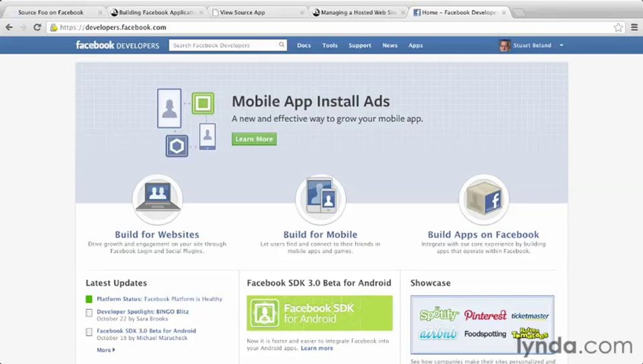Open Platform Status link
The height and width of the screenshot is (364, 643).
coord(159,299)
